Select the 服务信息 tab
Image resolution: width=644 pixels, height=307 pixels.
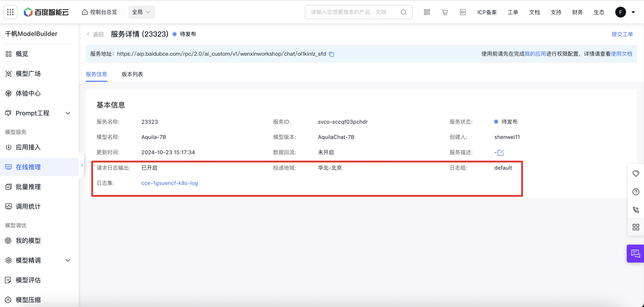point(96,74)
